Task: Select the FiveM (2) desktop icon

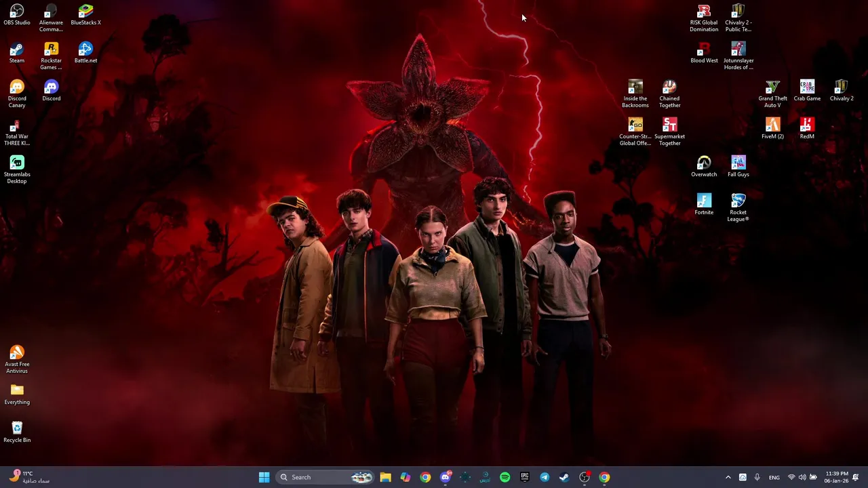Action: (772, 129)
